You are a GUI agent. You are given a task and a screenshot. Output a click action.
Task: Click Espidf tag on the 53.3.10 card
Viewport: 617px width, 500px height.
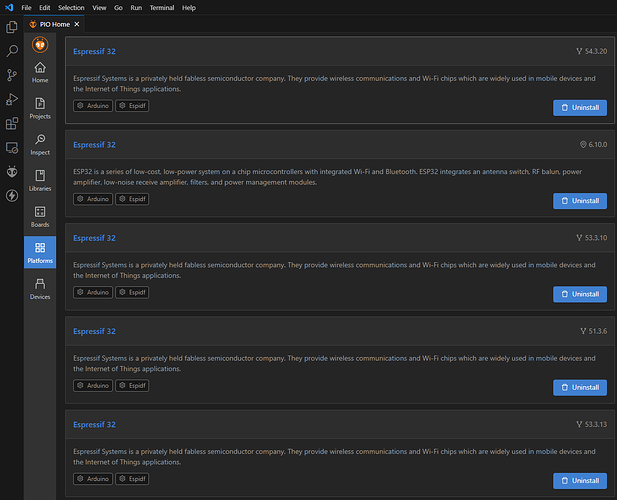tap(132, 292)
